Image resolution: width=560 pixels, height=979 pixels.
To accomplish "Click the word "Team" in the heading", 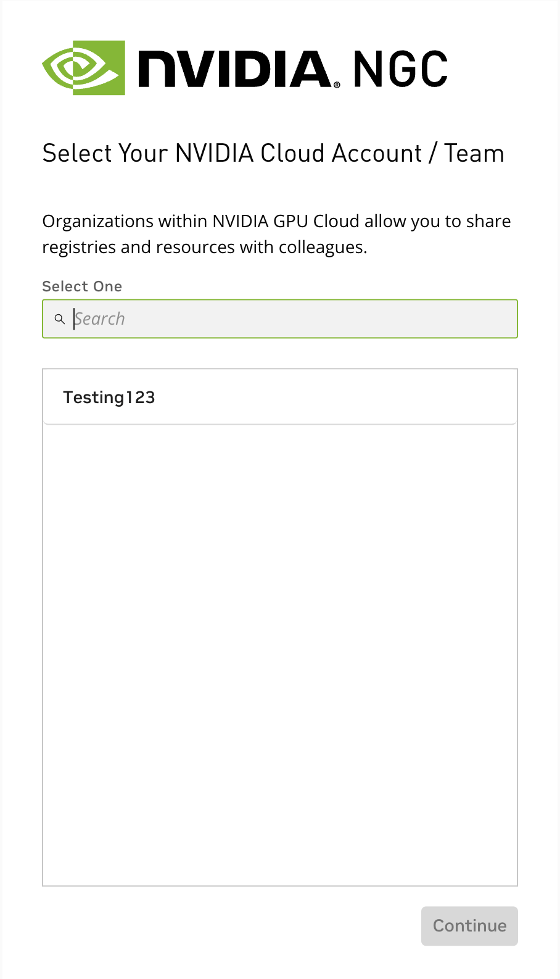I will (474, 153).
